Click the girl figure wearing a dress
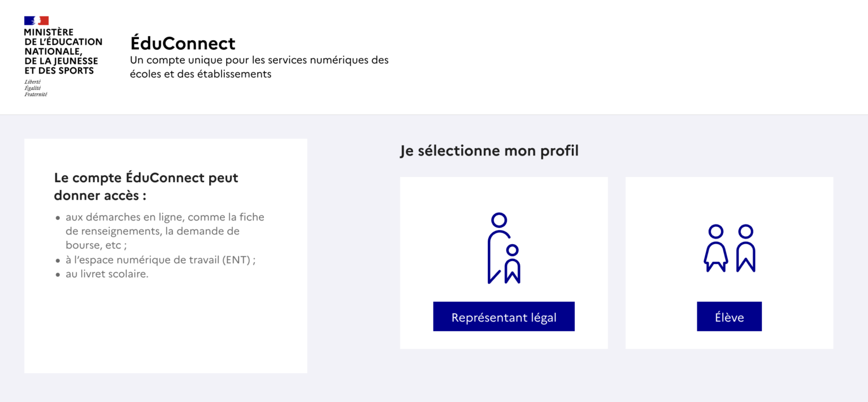Screen dimensions: 868x402 [716, 248]
